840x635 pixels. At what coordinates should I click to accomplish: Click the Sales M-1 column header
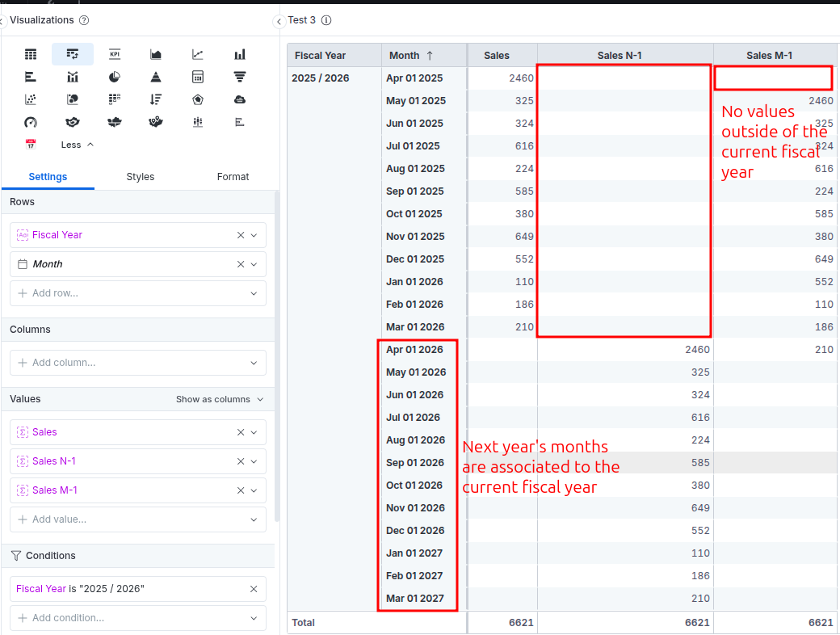(776, 55)
